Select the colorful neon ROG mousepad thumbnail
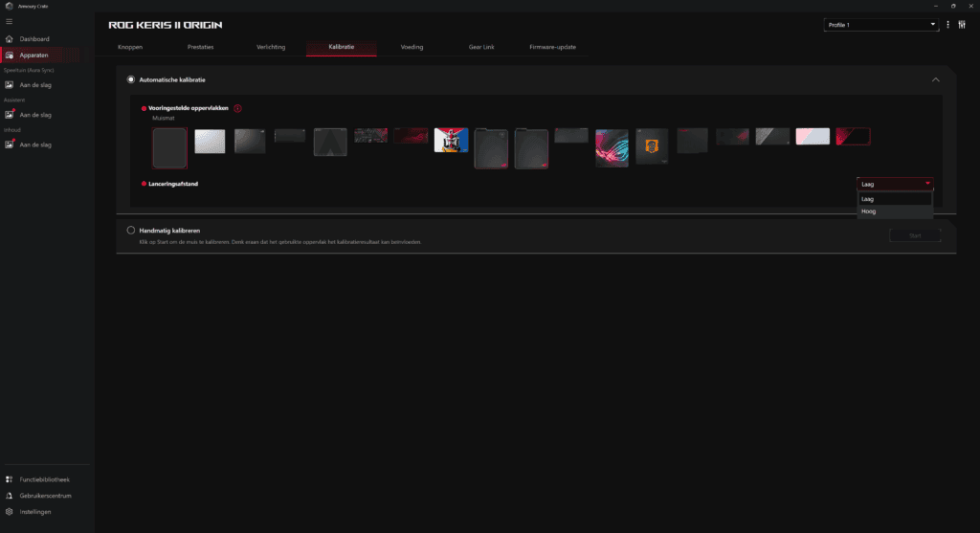980x533 pixels. [x=612, y=148]
